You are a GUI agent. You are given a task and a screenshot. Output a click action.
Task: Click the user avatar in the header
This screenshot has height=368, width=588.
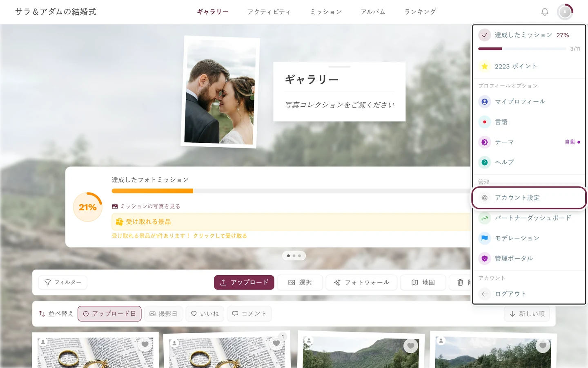pyautogui.click(x=565, y=12)
